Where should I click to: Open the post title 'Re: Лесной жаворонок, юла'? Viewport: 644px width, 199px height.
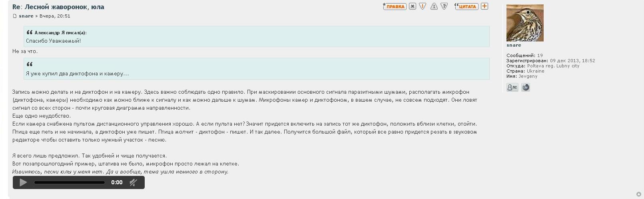pos(58,7)
